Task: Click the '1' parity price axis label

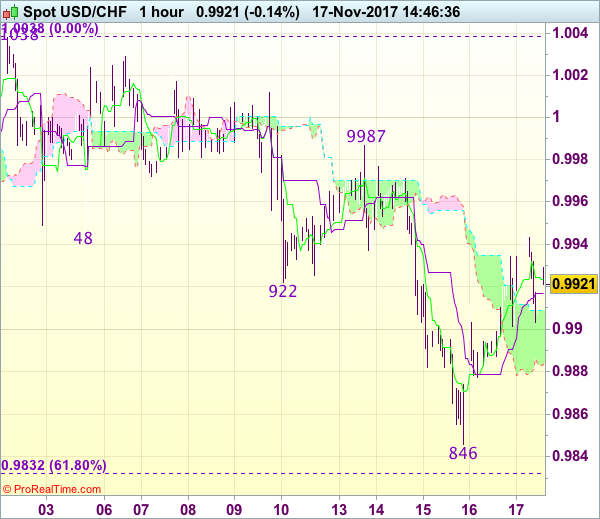Action: 556,116
